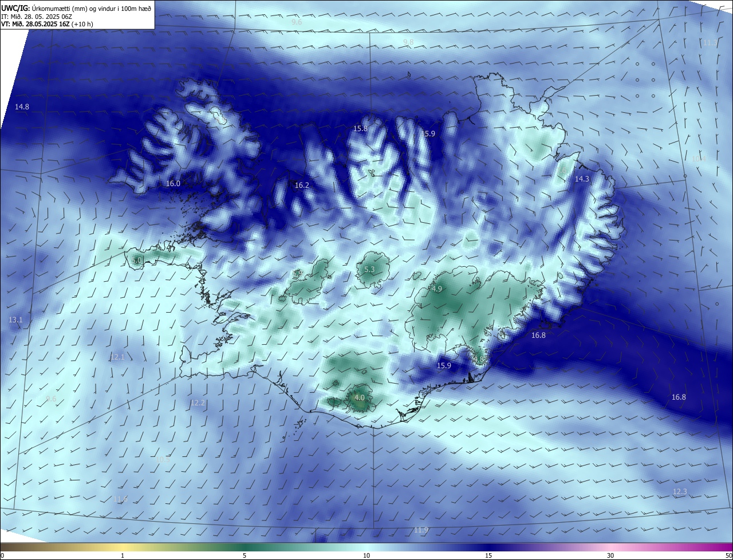Click the 50 tick on the color scale

click(728, 556)
